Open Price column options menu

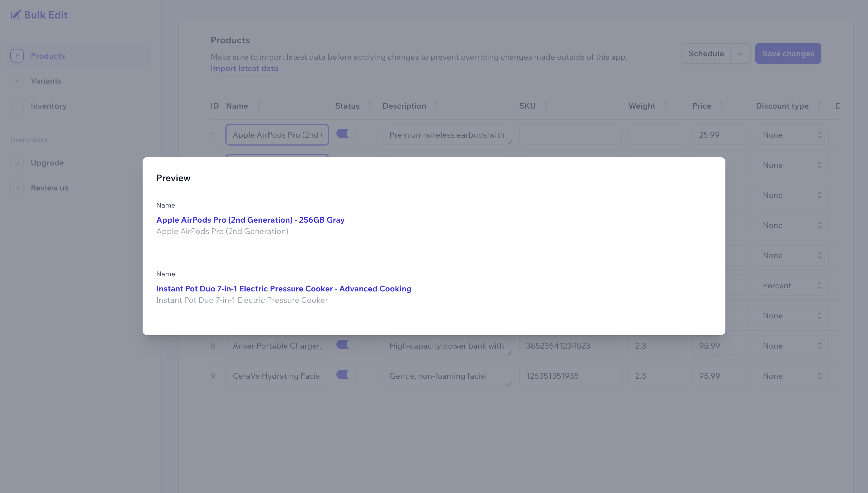coord(722,106)
